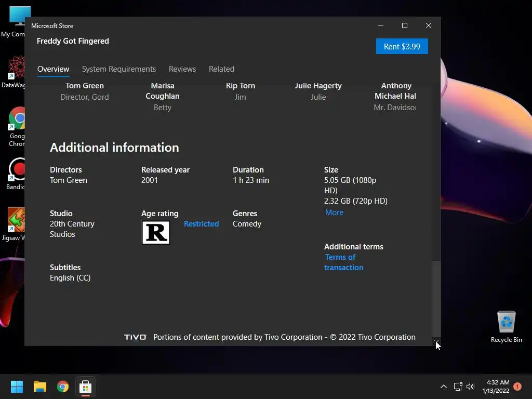Click the More link under Size

[x=334, y=212]
